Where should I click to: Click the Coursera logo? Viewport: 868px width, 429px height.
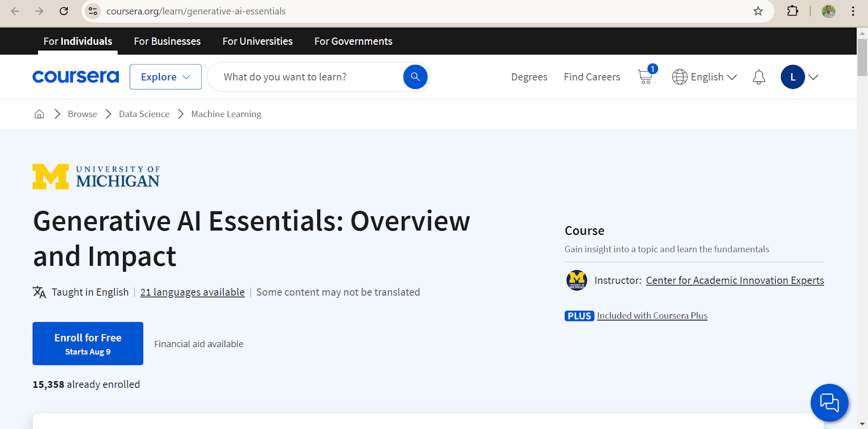click(75, 77)
